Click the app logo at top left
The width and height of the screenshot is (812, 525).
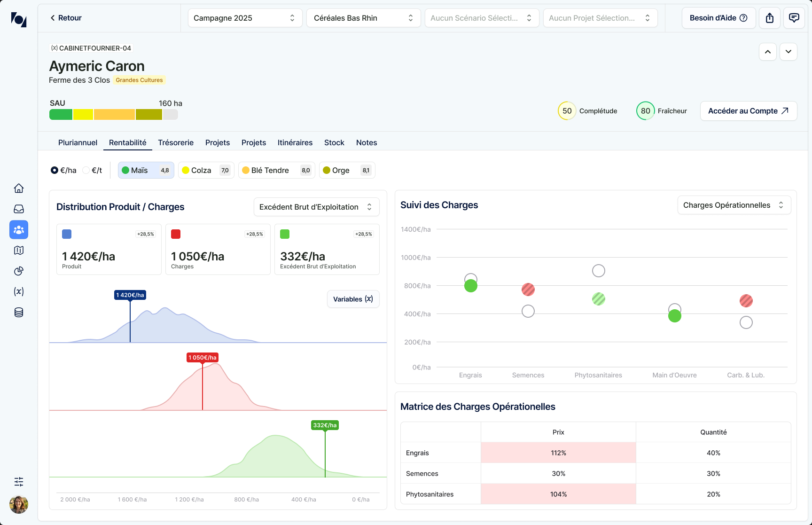(x=19, y=19)
